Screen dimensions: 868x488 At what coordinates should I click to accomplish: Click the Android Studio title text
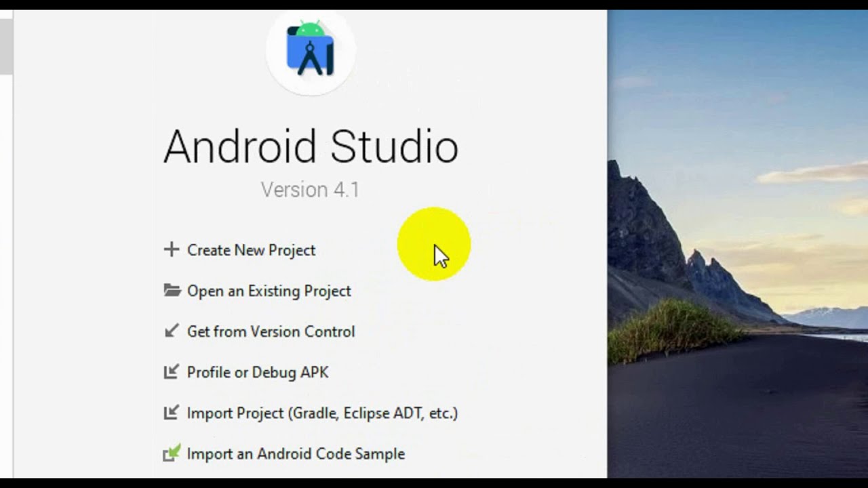point(311,146)
